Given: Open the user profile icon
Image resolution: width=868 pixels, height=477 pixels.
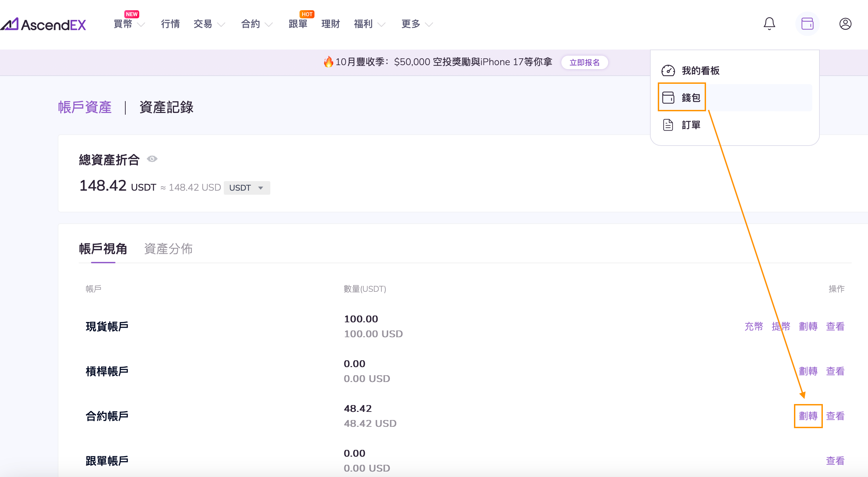Looking at the screenshot, I should point(845,24).
